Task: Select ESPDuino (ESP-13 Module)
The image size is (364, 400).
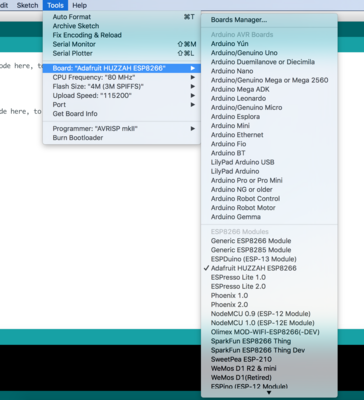Action: [269, 259]
